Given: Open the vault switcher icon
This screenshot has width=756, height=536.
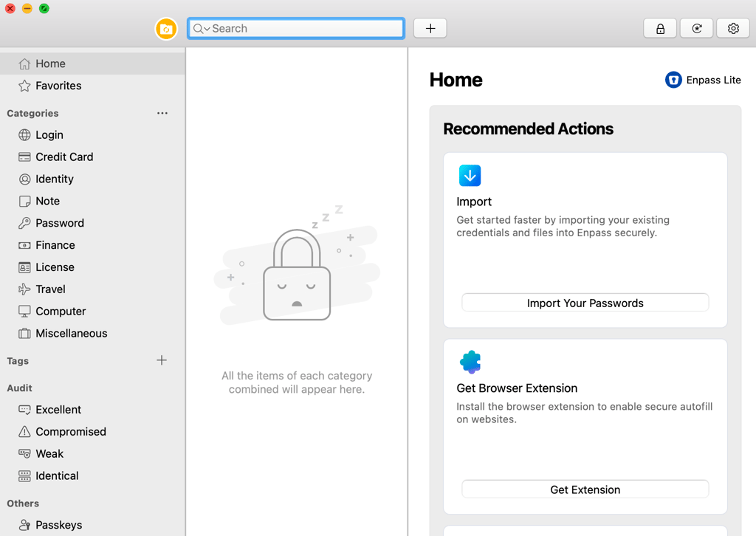Looking at the screenshot, I should pyautogui.click(x=166, y=29).
